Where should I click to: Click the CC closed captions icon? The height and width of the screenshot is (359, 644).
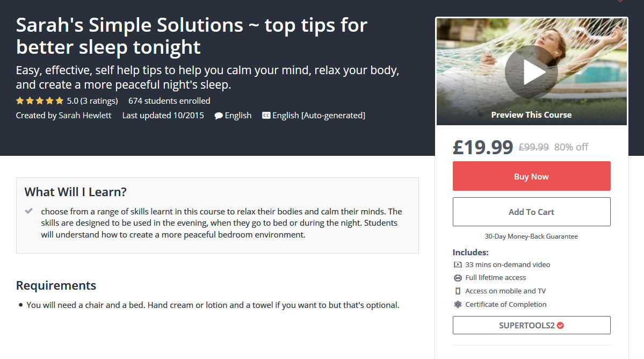pyautogui.click(x=266, y=116)
